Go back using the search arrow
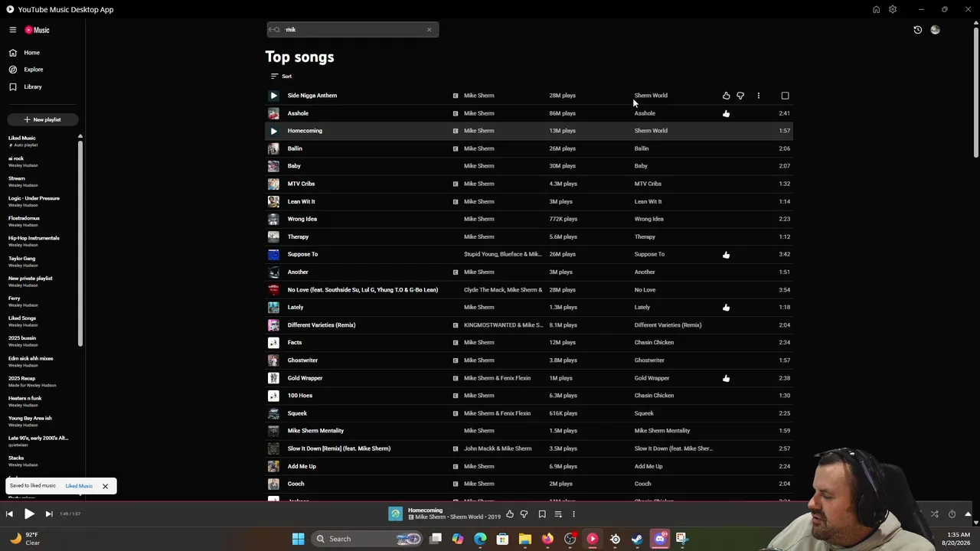 pos(271,30)
